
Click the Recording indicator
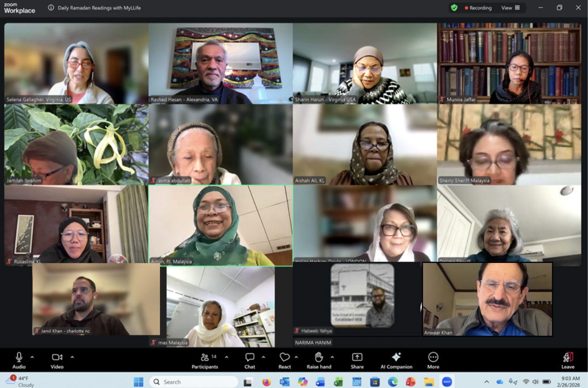478,8
